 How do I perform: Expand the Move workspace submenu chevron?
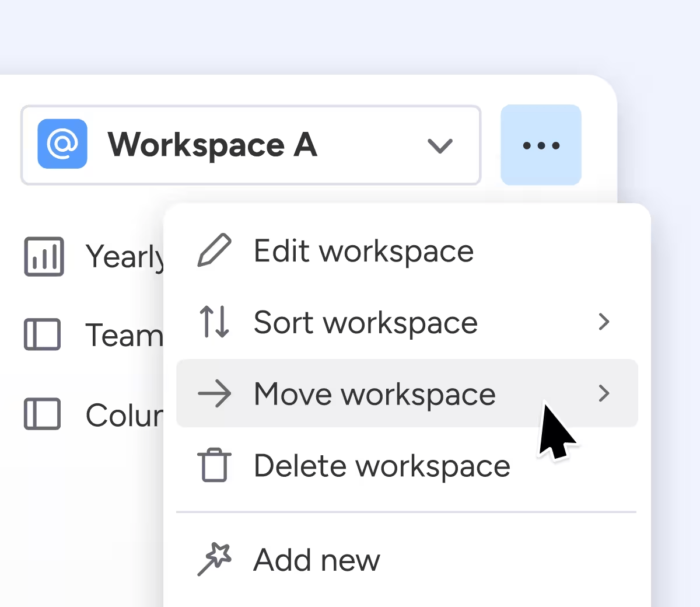(604, 393)
